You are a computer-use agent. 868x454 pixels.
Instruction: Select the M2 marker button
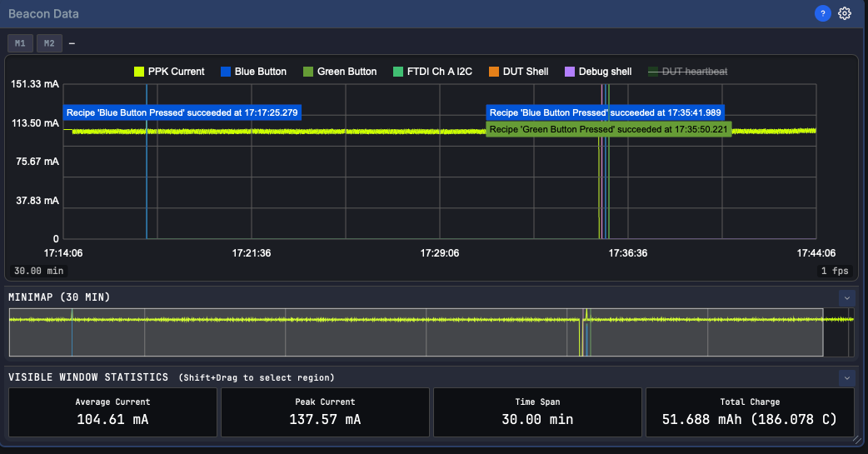pos(49,43)
